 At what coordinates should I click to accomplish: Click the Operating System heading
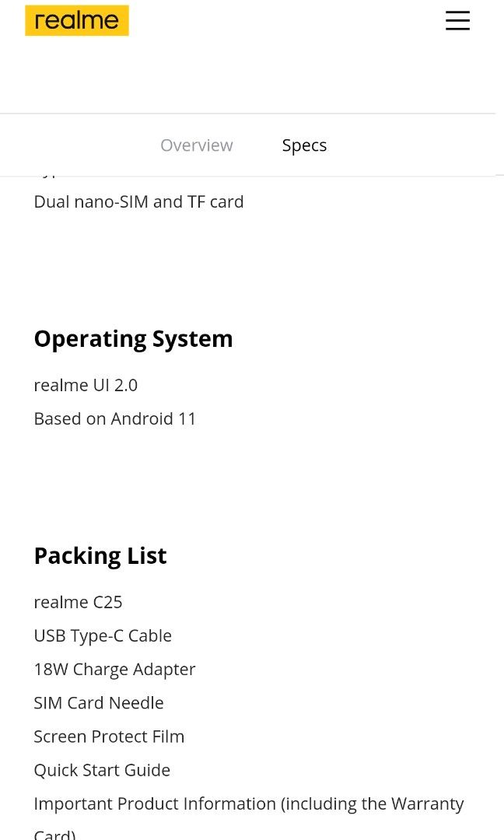pyautogui.click(x=133, y=339)
